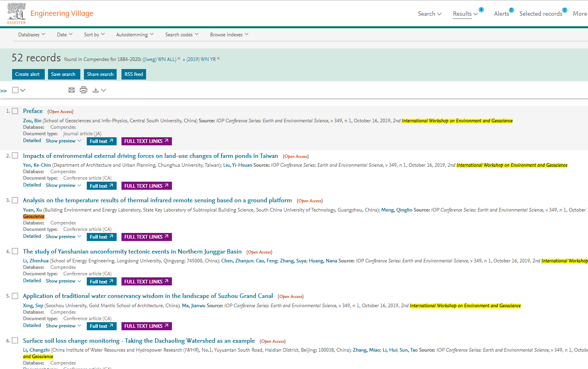Tick the select-all records checkbox

15,90
